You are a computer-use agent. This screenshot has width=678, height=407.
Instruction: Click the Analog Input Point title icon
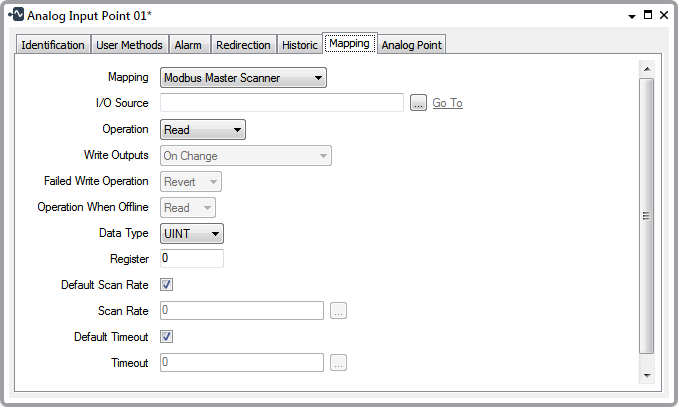click(15, 16)
